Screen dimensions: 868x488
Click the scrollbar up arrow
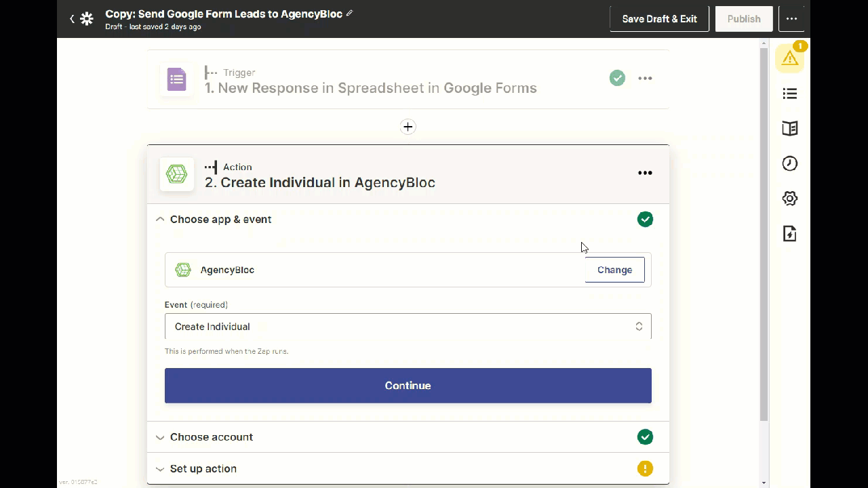(764, 43)
